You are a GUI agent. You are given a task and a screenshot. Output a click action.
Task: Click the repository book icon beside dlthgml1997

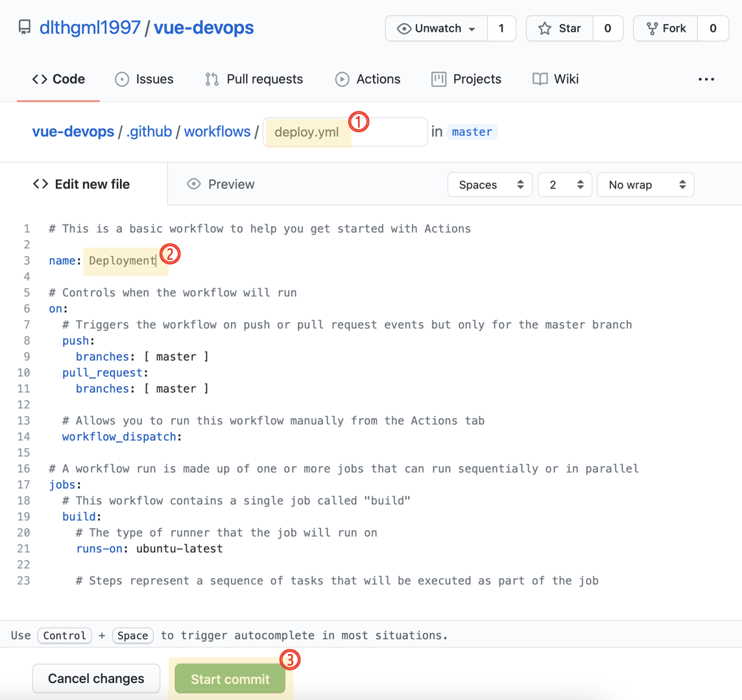pyautogui.click(x=25, y=27)
